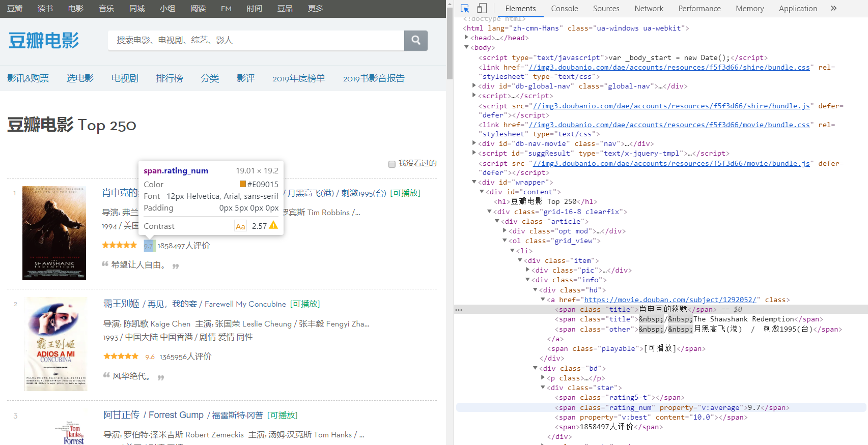The height and width of the screenshot is (445, 868).
Task: Click the 豆瓣电影 logo
Action: (44, 41)
